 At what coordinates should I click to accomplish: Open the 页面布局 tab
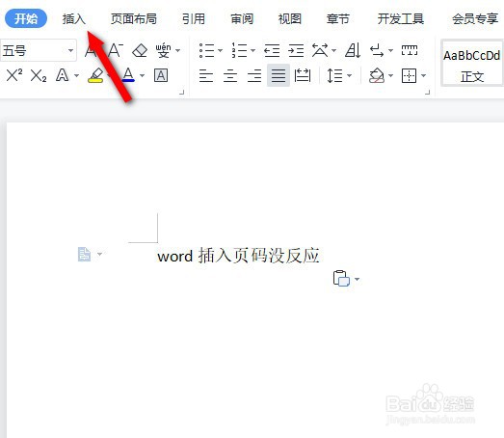tap(134, 19)
